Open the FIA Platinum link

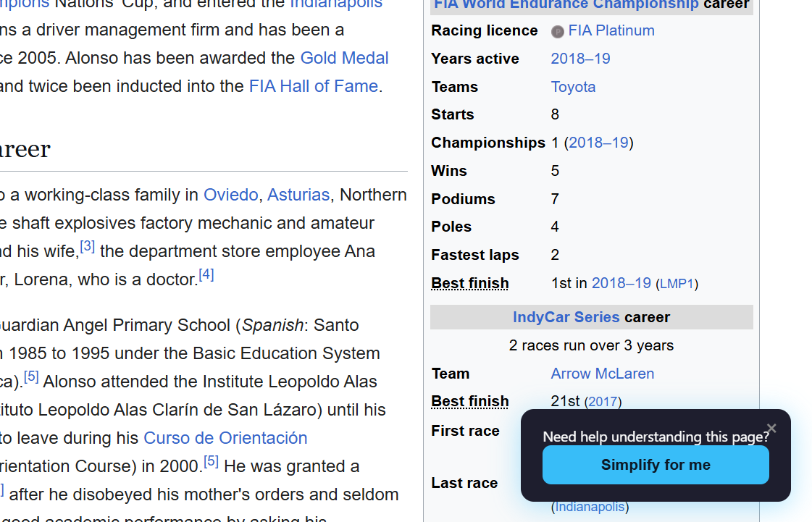[x=611, y=30]
